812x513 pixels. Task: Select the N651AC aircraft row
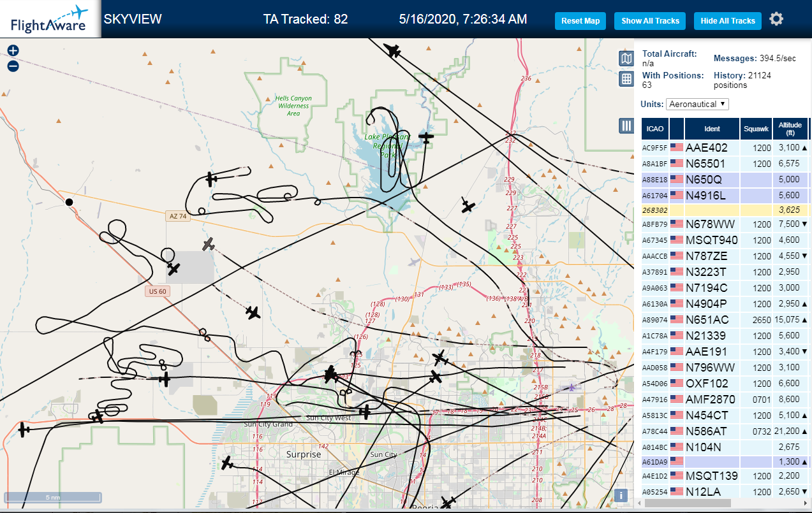[725, 320]
